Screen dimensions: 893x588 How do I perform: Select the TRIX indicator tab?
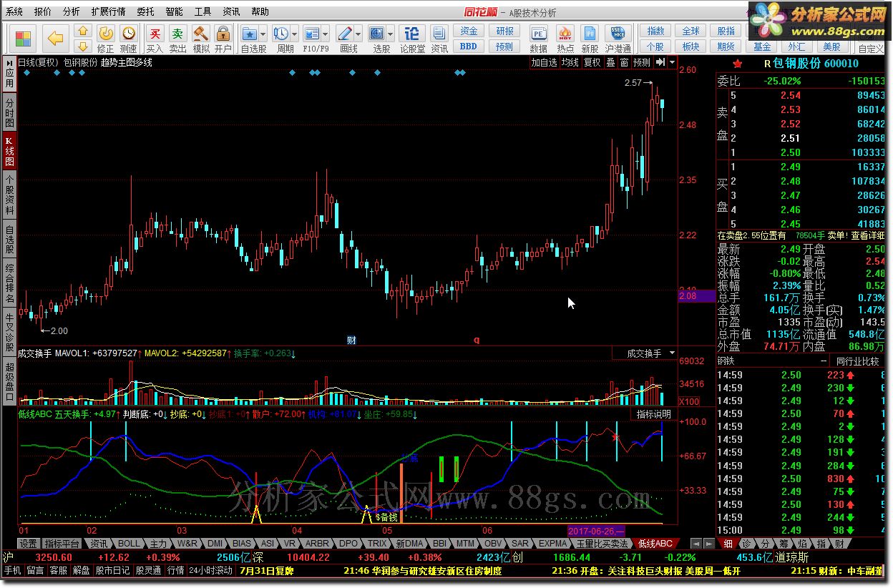pos(377,544)
